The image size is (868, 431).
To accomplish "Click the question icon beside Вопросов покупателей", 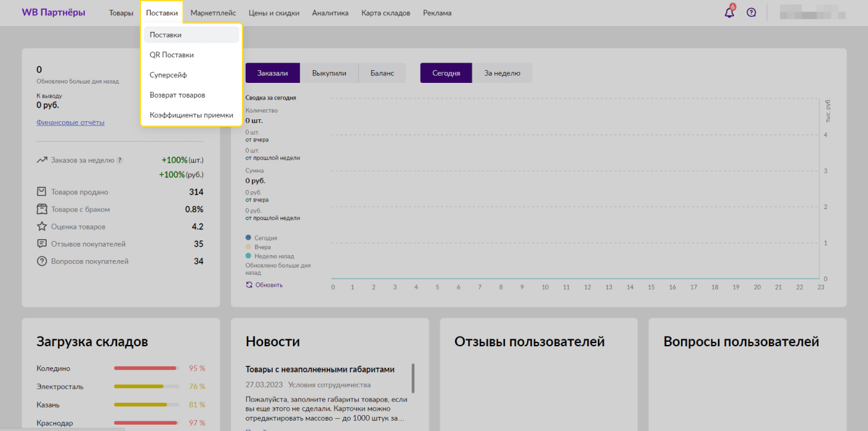I will (41, 261).
